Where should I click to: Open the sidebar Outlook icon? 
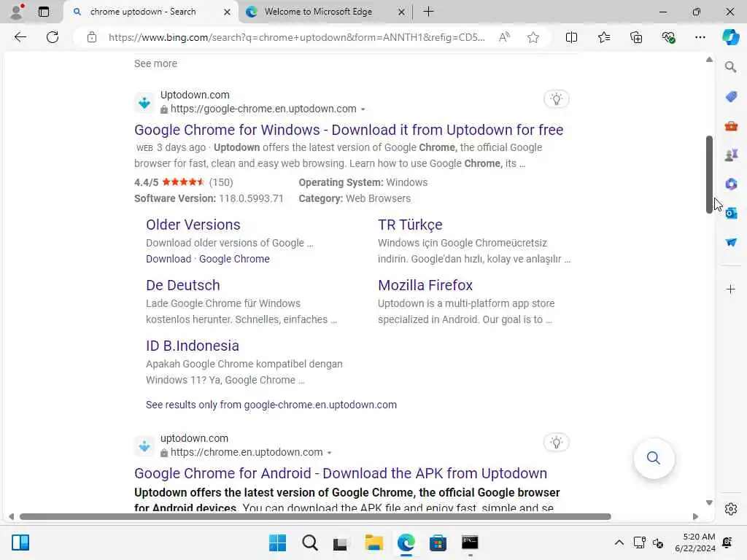(x=731, y=213)
